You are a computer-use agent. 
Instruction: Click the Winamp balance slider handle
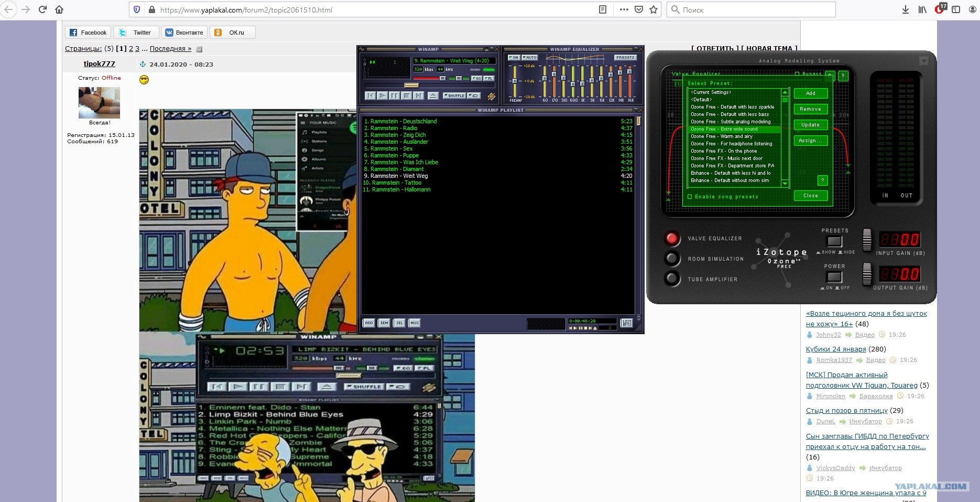coord(459,78)
